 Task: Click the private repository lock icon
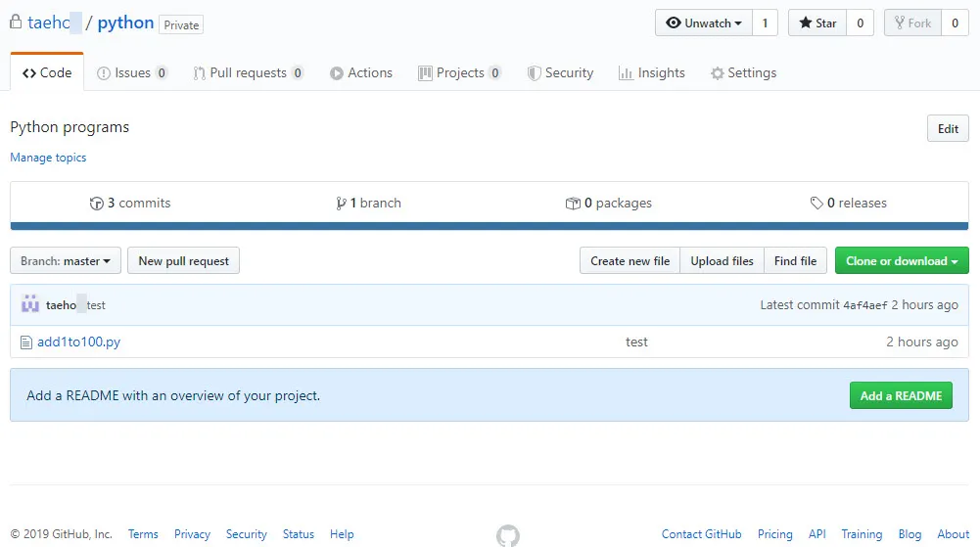pyautogui.click(x=16, y=22)
